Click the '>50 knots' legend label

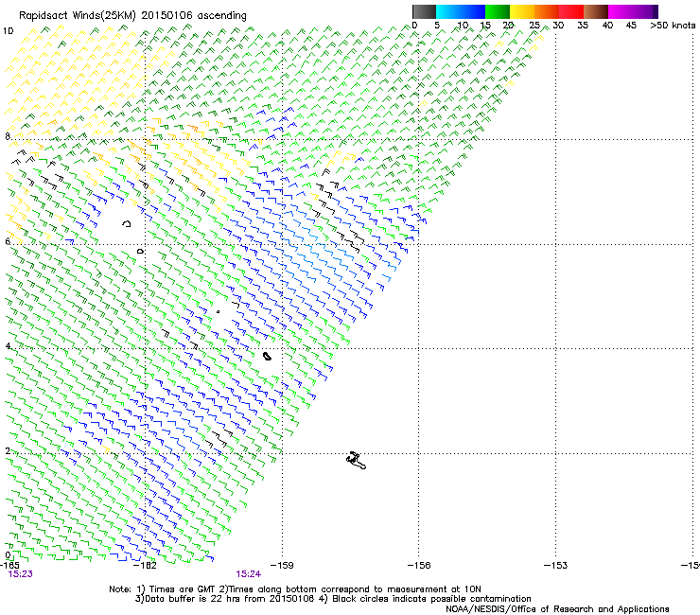[673, 26]
